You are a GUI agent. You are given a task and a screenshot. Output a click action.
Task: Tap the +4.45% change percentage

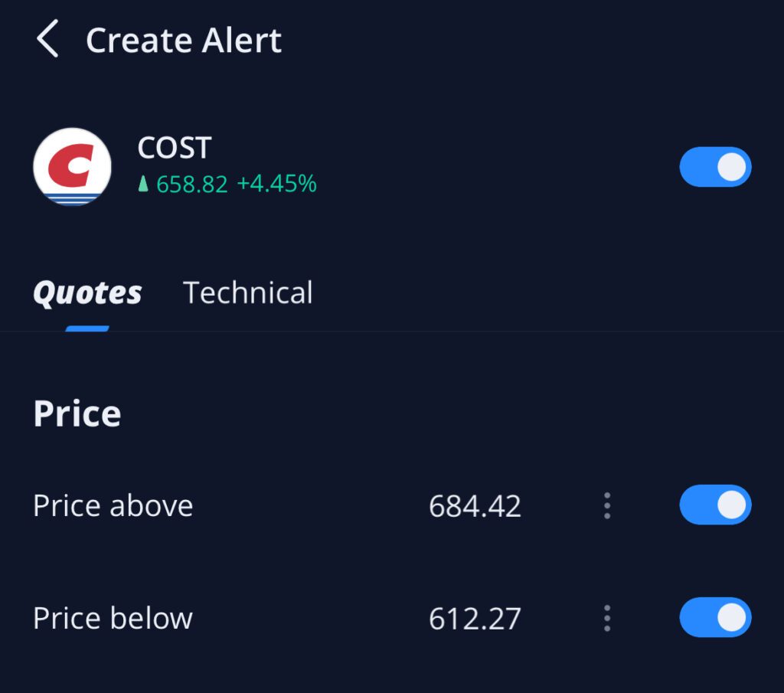coord(276,184)
